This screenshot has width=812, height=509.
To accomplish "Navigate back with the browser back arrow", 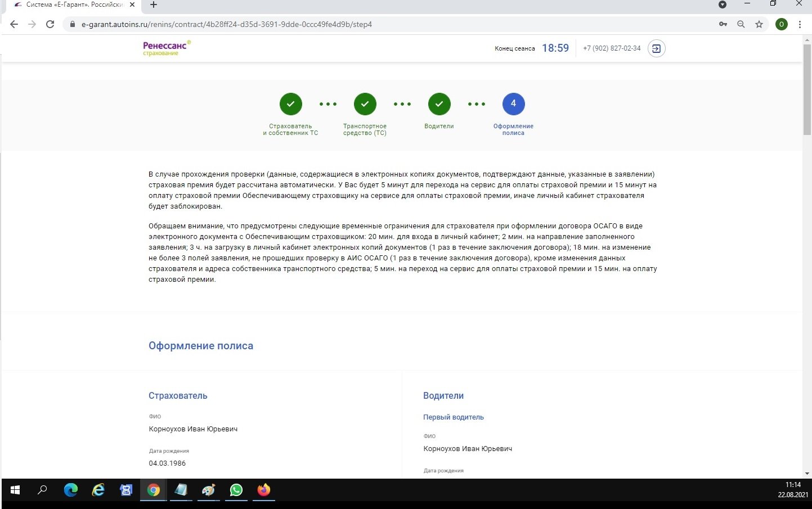I will [14, 24].
